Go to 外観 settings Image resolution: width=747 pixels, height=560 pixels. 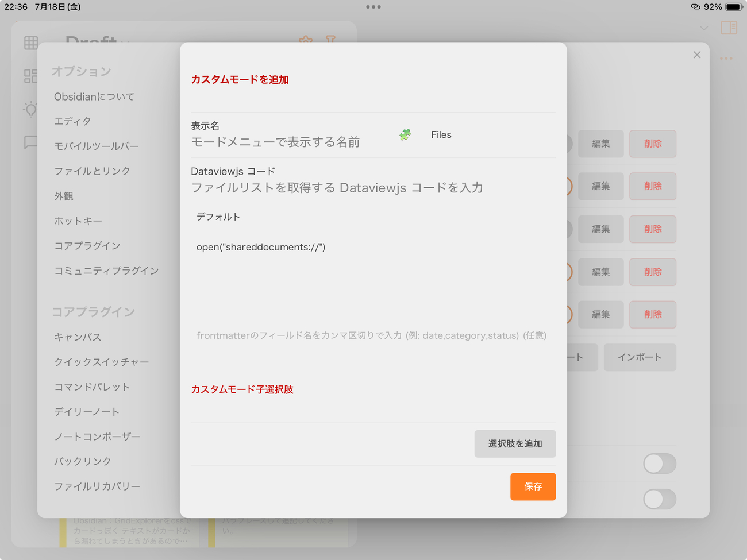[x=64, y=196]
